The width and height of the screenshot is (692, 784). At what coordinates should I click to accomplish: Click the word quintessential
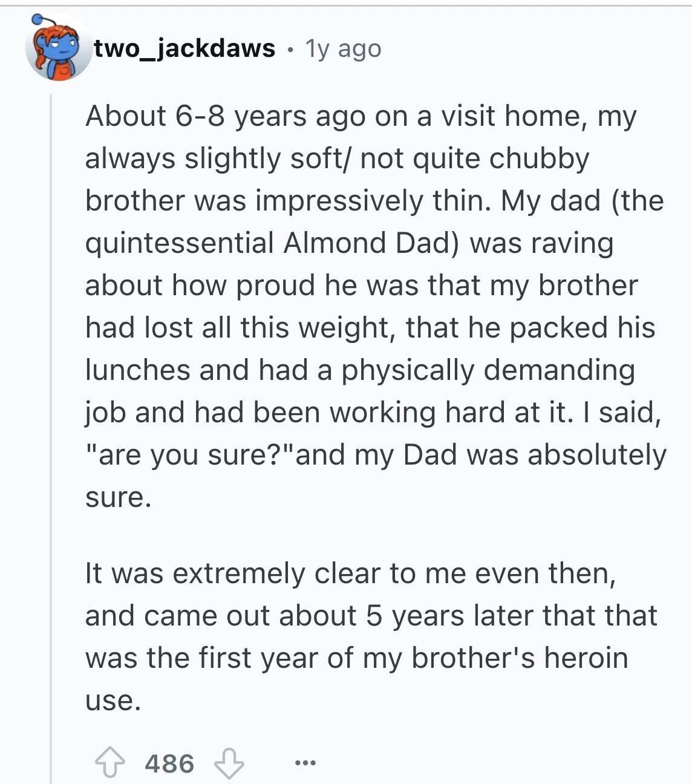[x=180, y=243]
